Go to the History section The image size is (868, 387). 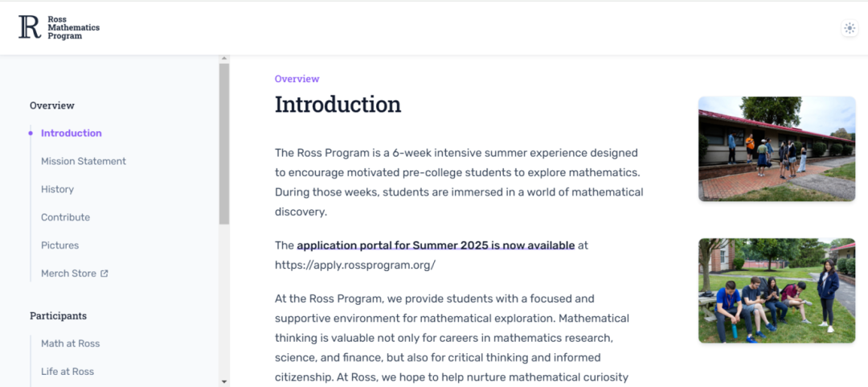pyautogui.click(x=58, y=189)
